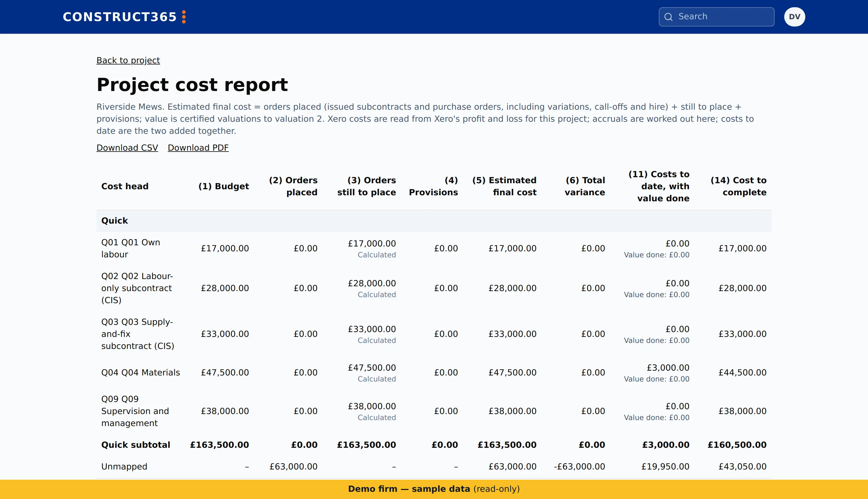Click the (14) Cost to complete header
The height and width of the screenshot is (499, 868).
(738, 186)
